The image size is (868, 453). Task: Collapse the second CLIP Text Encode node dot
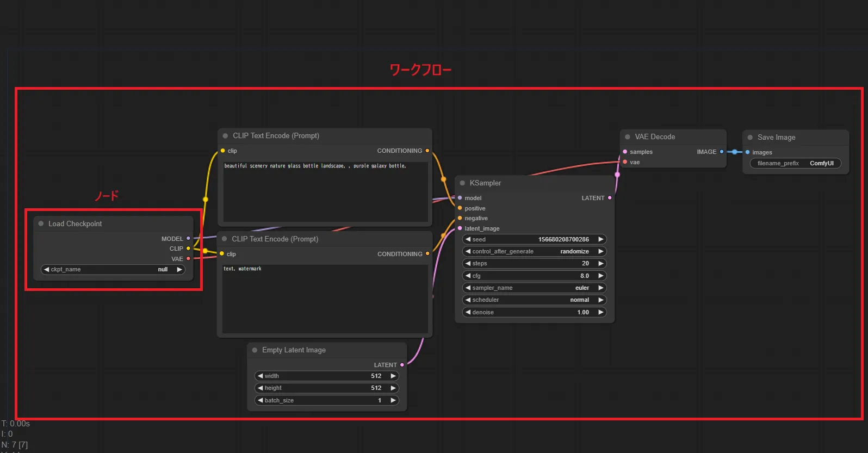224,239
